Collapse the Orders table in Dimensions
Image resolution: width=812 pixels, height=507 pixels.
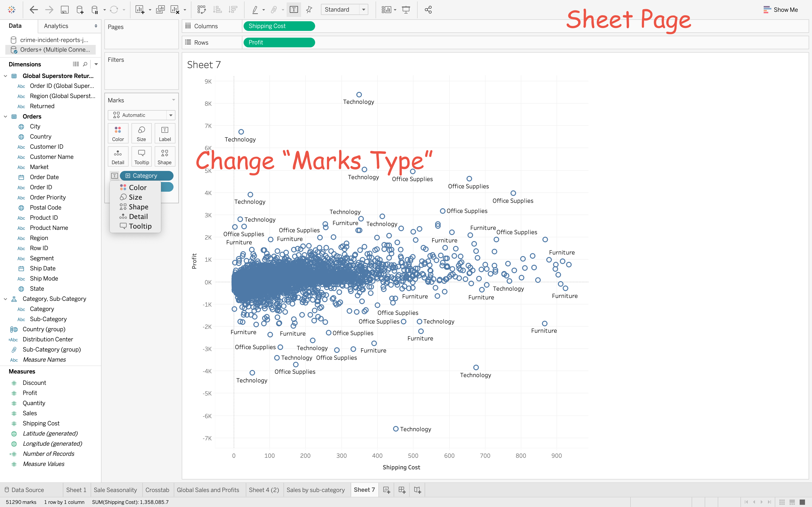tap(5, 116)
